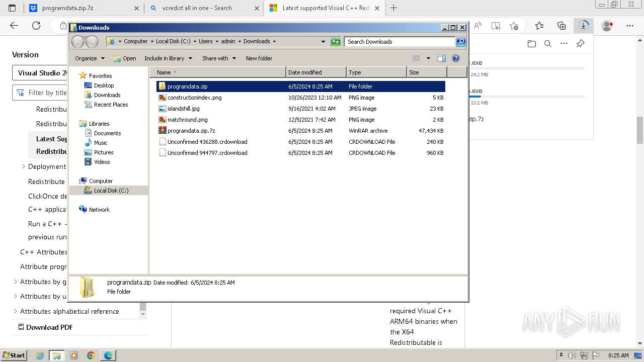The width and height of the screenshot is (644, 362).
Task: Click the Edge browser back arrow
Action: point(14,26)
